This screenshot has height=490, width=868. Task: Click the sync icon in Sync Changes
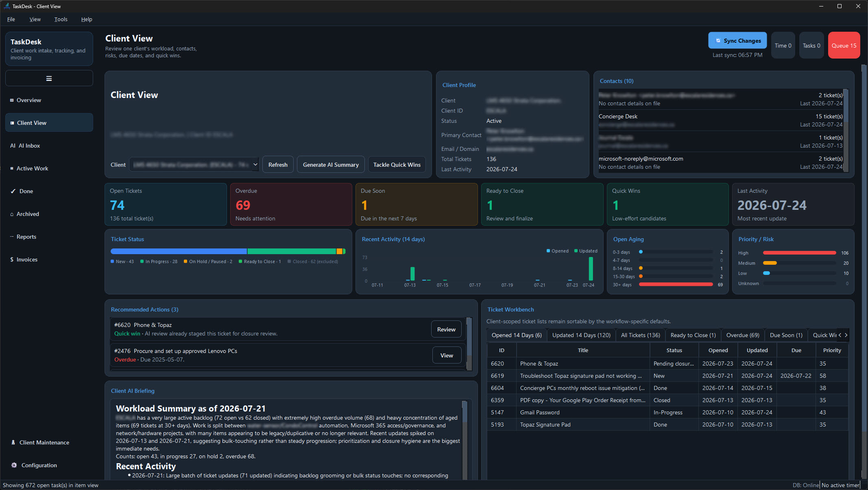[718, 41]
